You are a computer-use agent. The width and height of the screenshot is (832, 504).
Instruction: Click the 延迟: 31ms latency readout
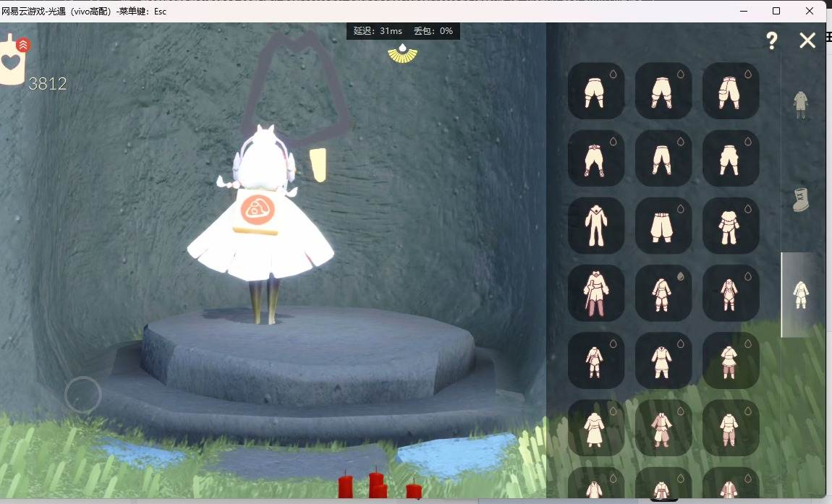(x=378, y=31)
